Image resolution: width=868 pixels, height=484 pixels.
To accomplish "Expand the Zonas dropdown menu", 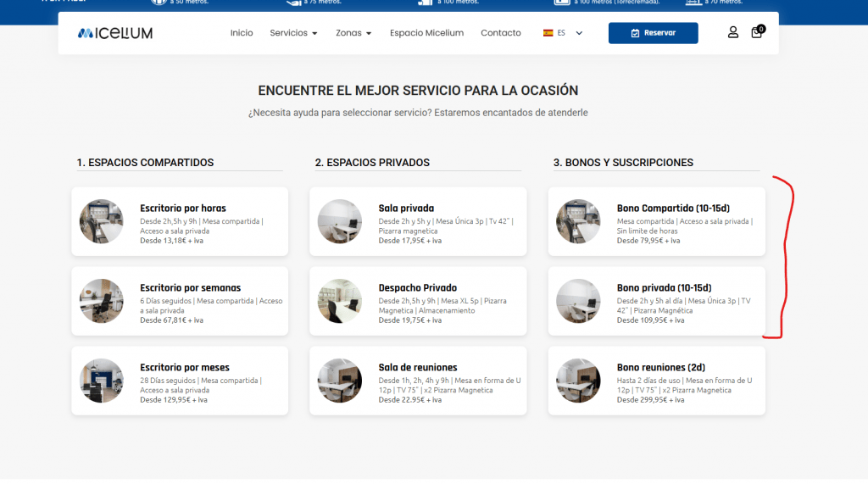I will click(353, 33).
